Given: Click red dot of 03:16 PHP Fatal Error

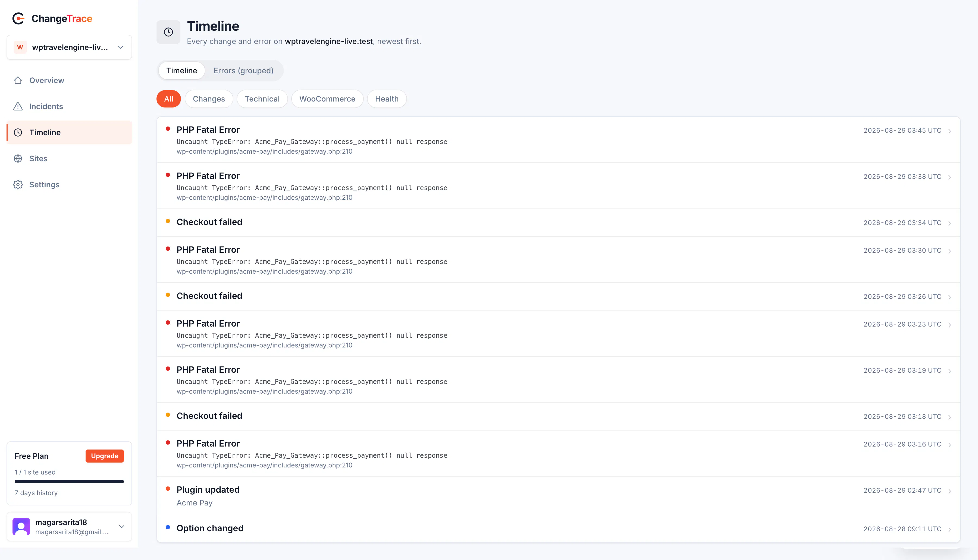Looking at the screenshot, I should click(168, 443).
